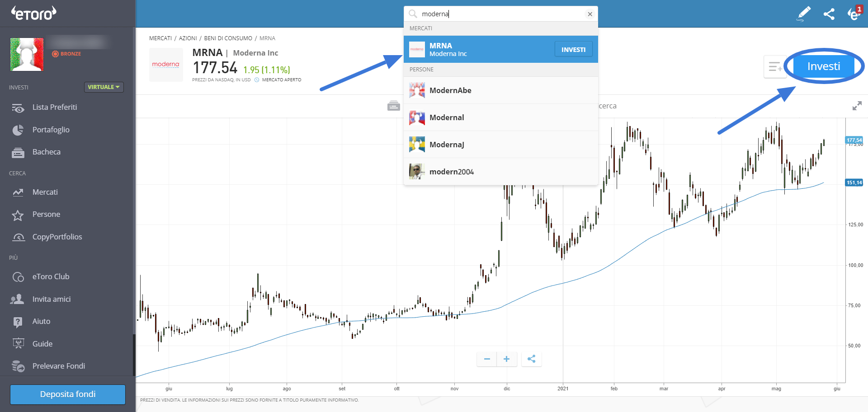868x412 pixels.
Task: Select the ModernaJ person result
Action: coord(501,145)
